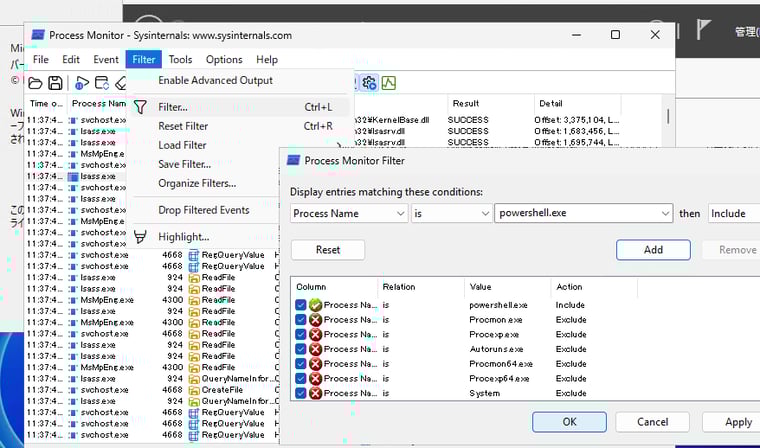Open the Include action dropdown

(x=734, y=213)
